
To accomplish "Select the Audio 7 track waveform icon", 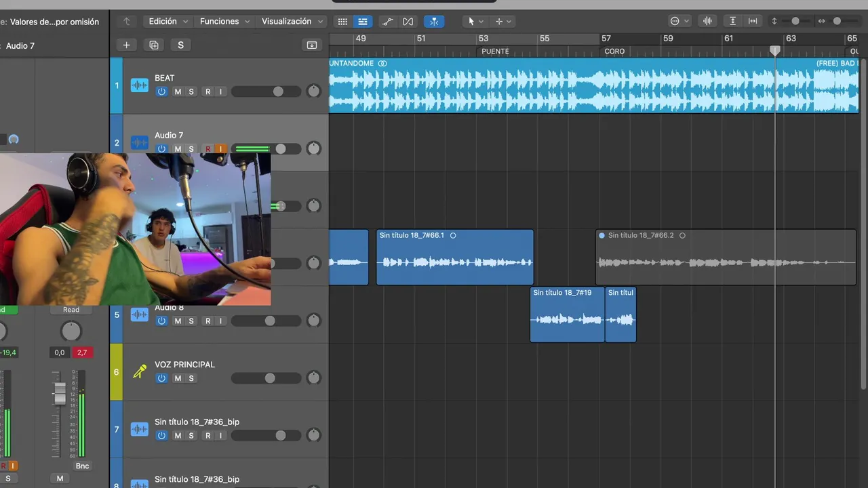I will pyautogui.click(x=140, y=143).
